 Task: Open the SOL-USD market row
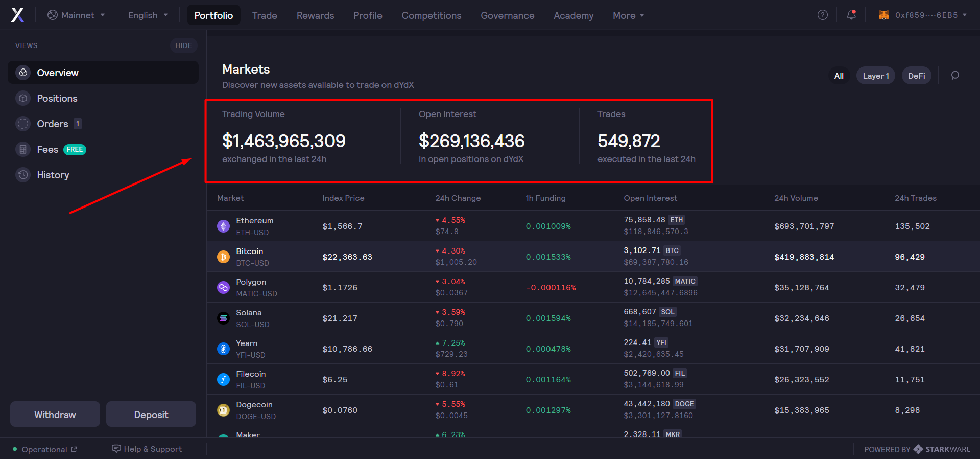pos(593,318)
